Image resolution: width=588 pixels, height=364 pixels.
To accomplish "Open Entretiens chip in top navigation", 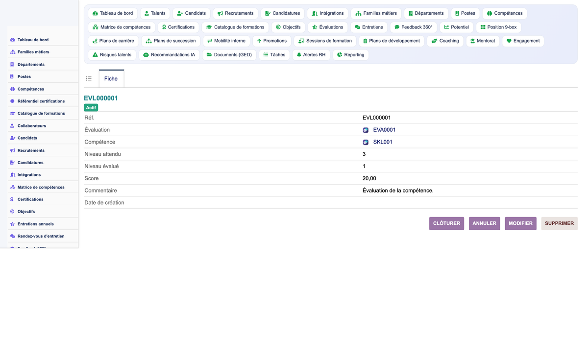I will [369, 27].
